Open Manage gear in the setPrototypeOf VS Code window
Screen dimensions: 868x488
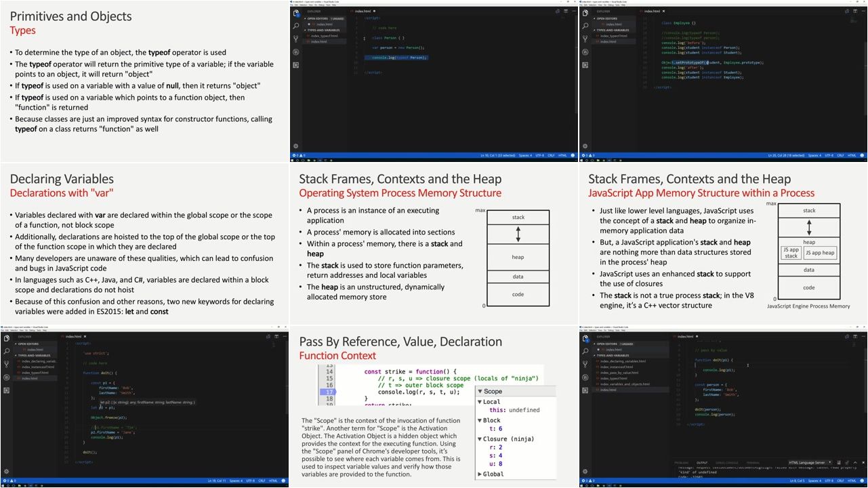click(x=585, y=146)
